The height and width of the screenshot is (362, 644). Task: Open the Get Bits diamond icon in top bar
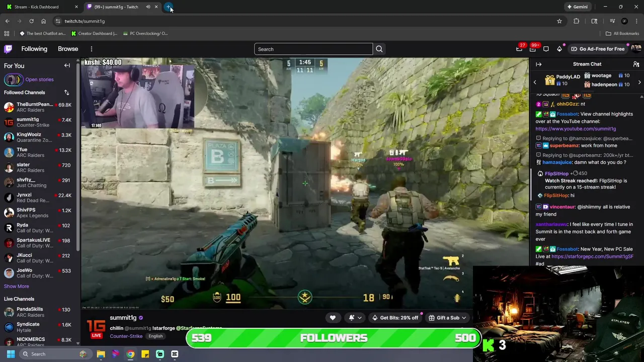pos(559,49)
